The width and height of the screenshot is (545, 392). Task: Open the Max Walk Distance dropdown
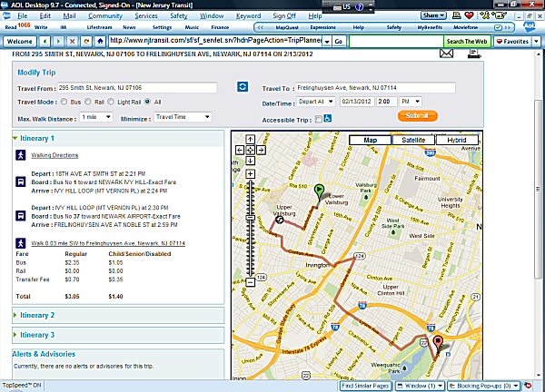point(96,117)
